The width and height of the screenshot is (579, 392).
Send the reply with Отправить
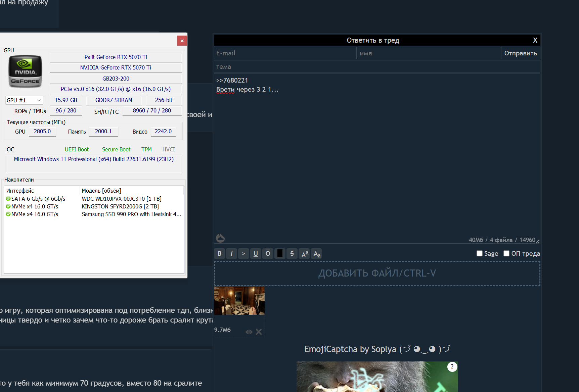coord(521,53)
